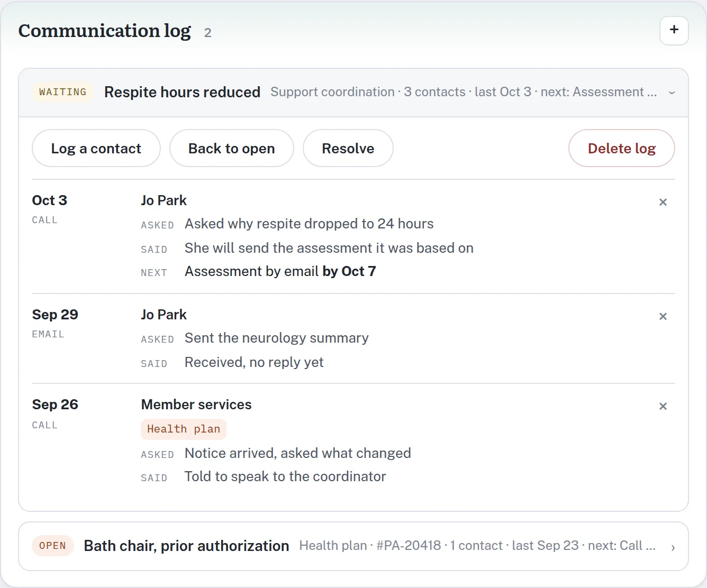Click the Health plan #PA-20418 summary line
Viewport: 707px width, 588px height.
477,546
